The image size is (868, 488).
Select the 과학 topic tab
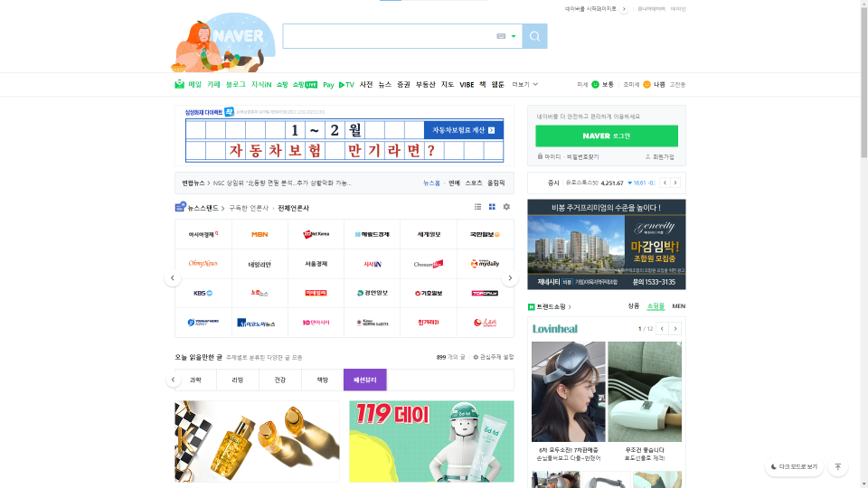(195, 380)
